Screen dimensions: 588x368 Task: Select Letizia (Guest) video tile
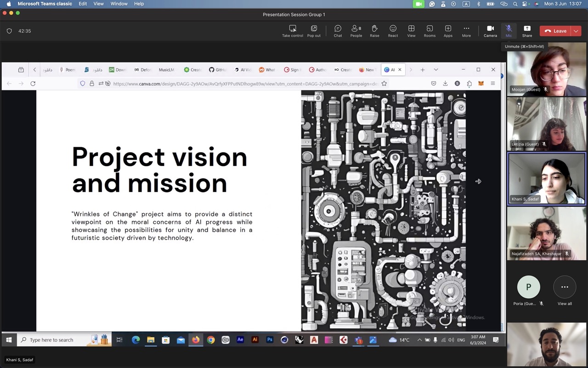point(547,124)
